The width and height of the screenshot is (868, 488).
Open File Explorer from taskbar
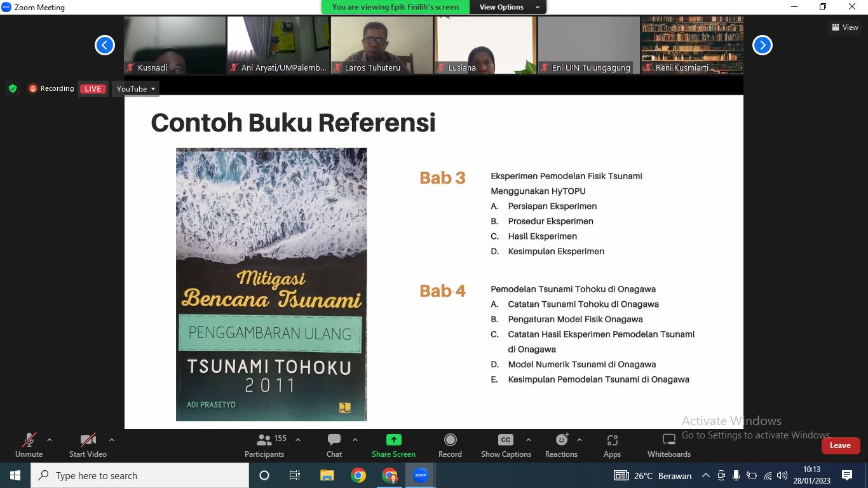(327, 475)
